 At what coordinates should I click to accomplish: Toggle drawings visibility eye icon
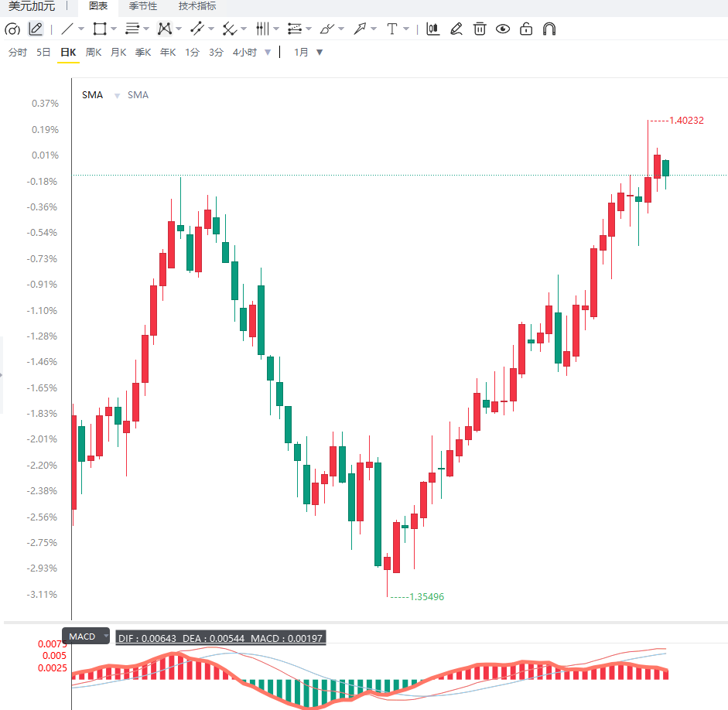(503, 29)
